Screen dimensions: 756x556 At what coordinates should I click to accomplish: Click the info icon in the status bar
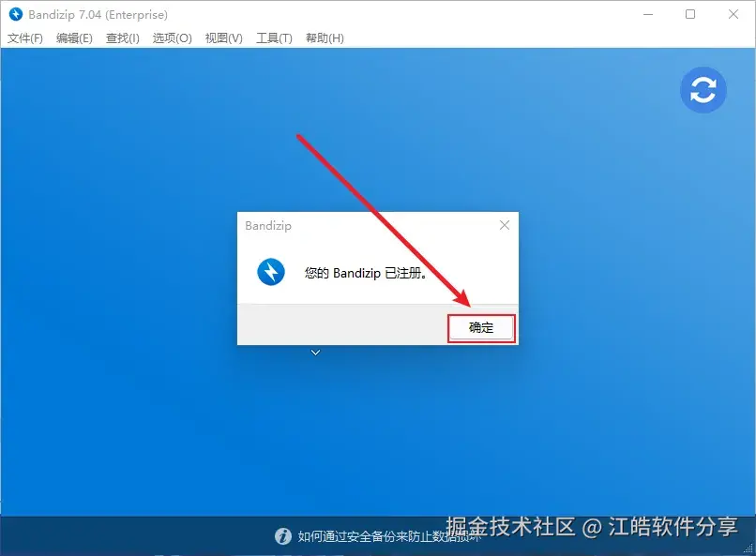(x=283, y=535)
